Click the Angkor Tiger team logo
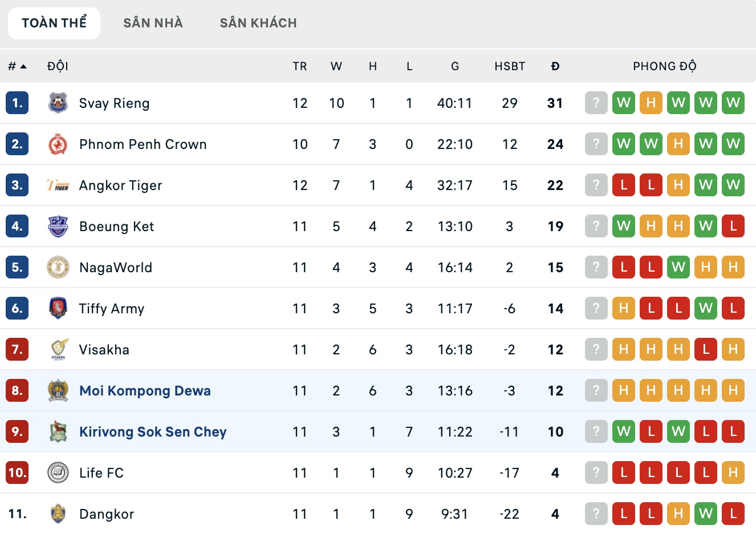This screenshot has width=756, height=533. (58, 185)
